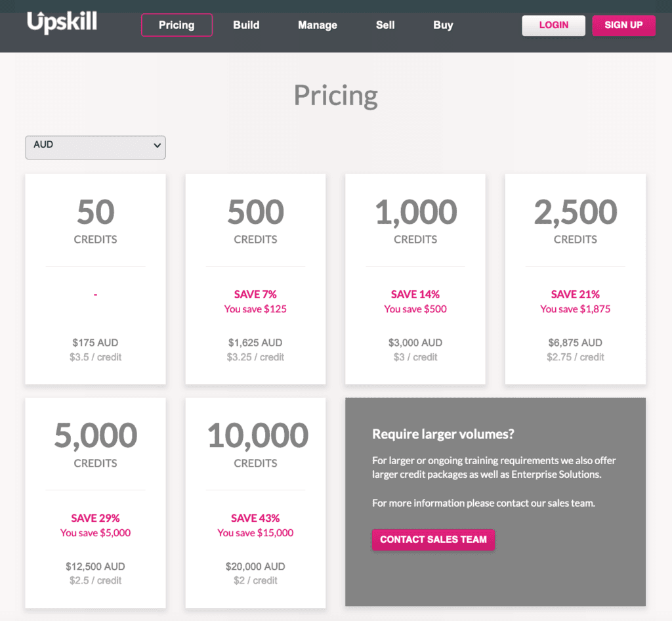Viewport: 672px width, 621px height.
Task: Select the 50 credits package
Action: pos(95,278)
